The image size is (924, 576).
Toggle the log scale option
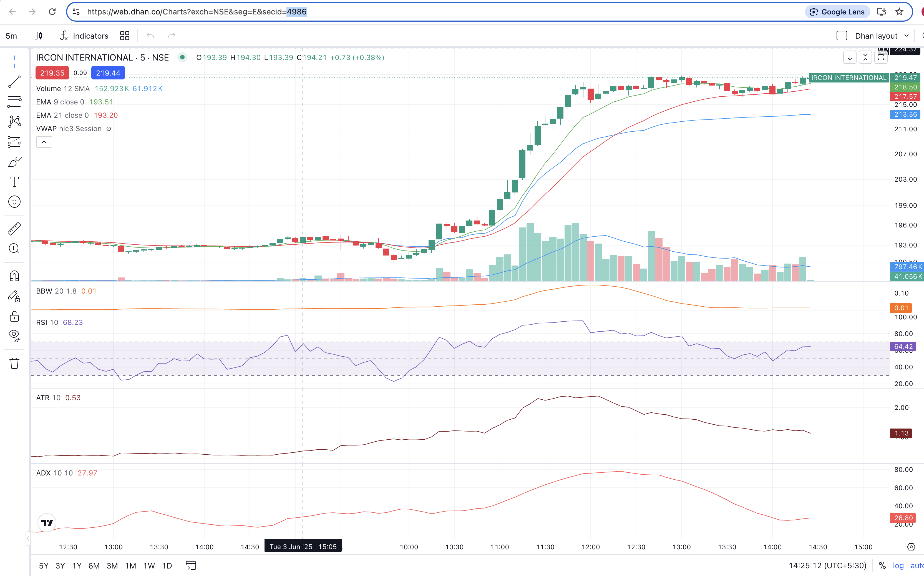tap(898, 566)
